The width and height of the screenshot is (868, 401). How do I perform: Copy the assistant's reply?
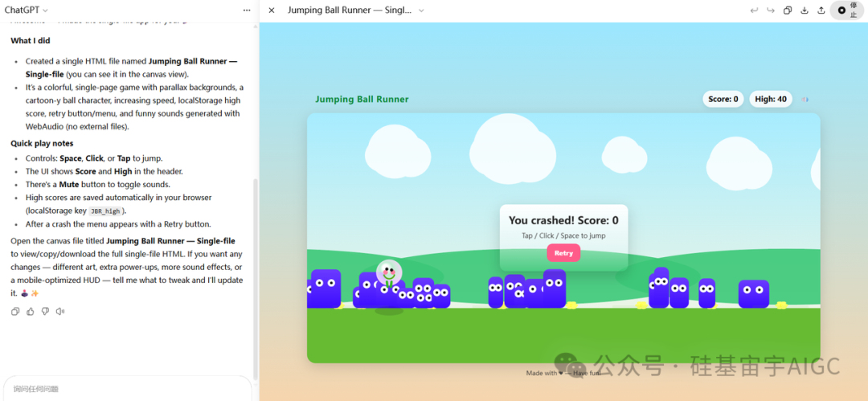[15, 311]
